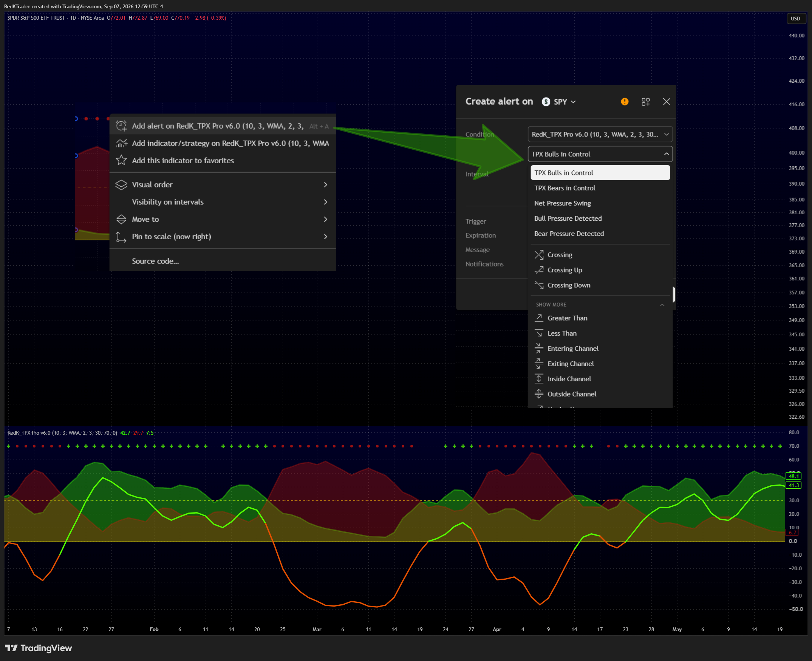Viewport: 812px width, 661px height.
Task: Click the TradingView logo link
Action: coord(39,648)
